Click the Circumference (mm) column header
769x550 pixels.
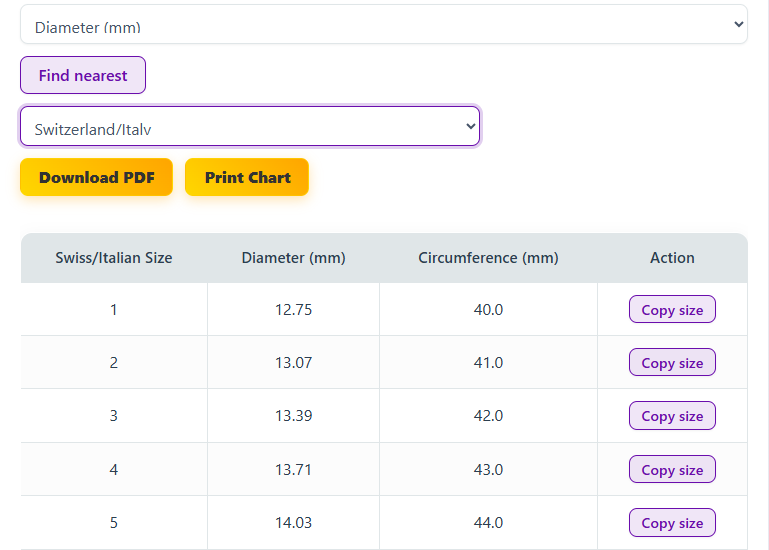[488, 258]
